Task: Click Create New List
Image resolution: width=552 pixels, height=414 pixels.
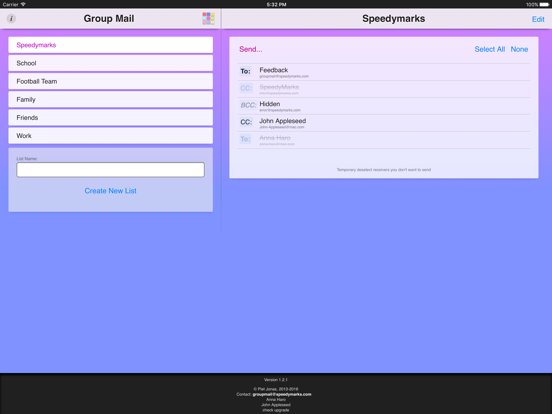Action: click(111, 191)
